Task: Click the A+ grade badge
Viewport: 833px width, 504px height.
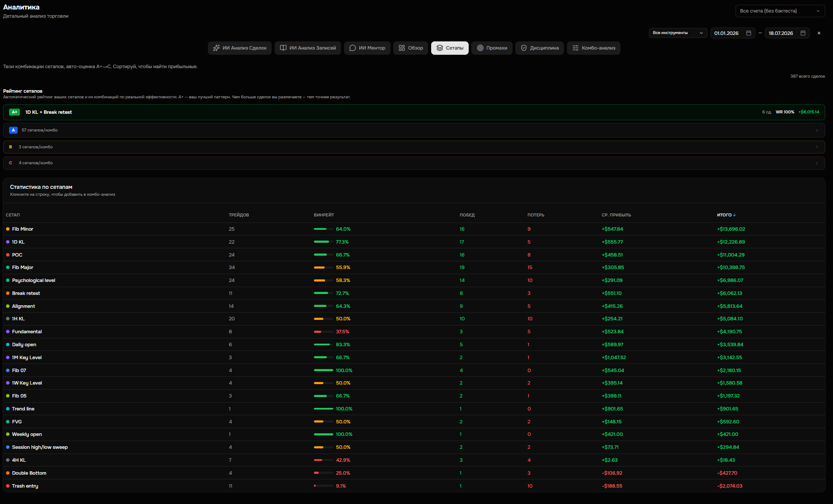Action: (14, 112)
